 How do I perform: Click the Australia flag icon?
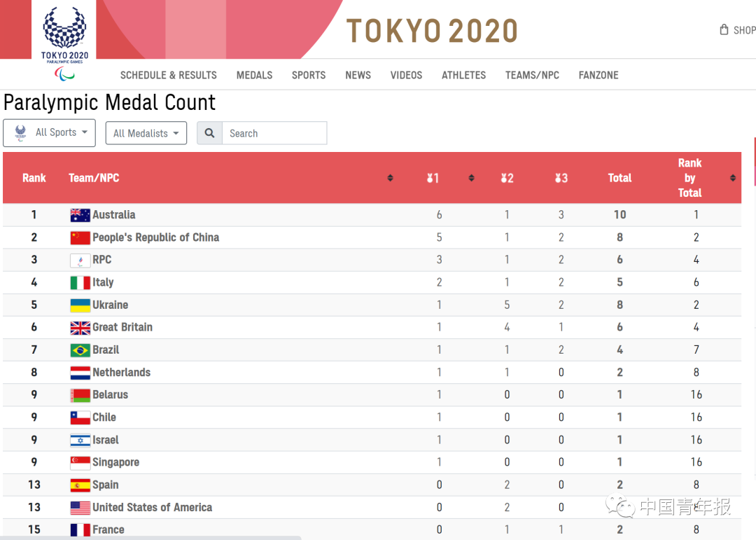click(80, 215)
